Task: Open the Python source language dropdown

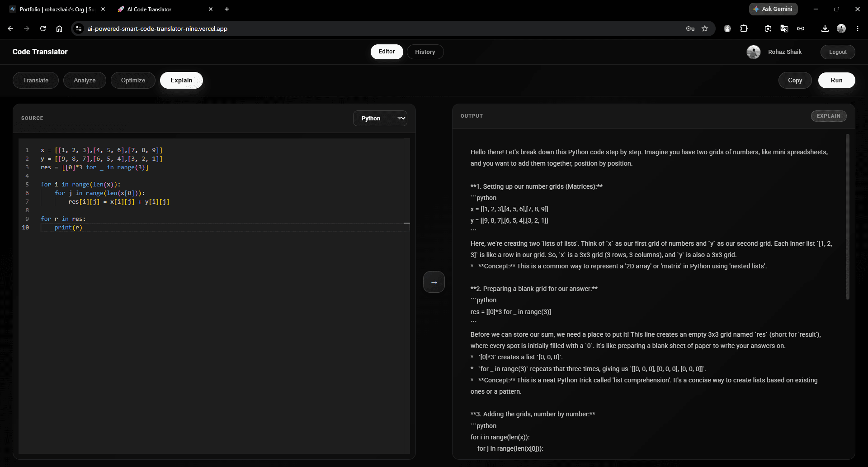Action: pyautogui.click(x=380, y=118)
